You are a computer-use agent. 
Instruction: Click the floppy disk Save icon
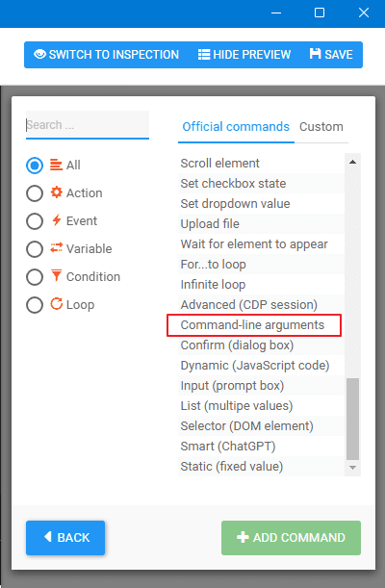click(316, 54)
